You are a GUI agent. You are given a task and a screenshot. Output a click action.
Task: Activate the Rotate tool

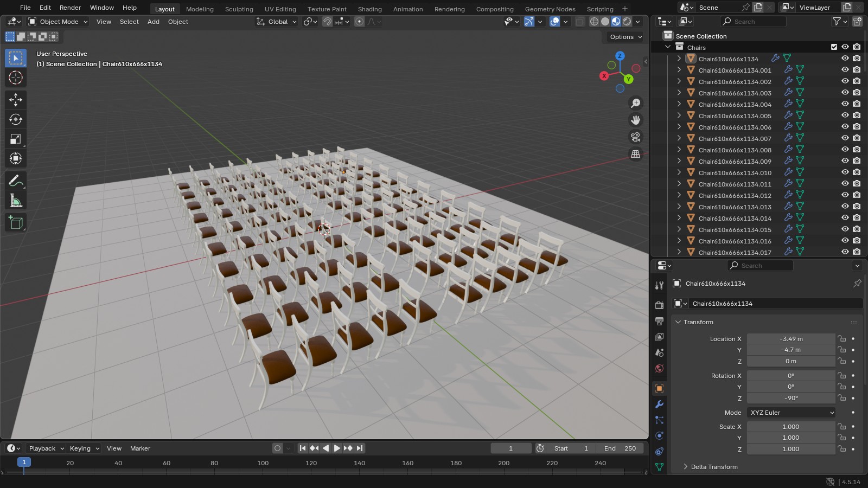click(x=16, y=119)
